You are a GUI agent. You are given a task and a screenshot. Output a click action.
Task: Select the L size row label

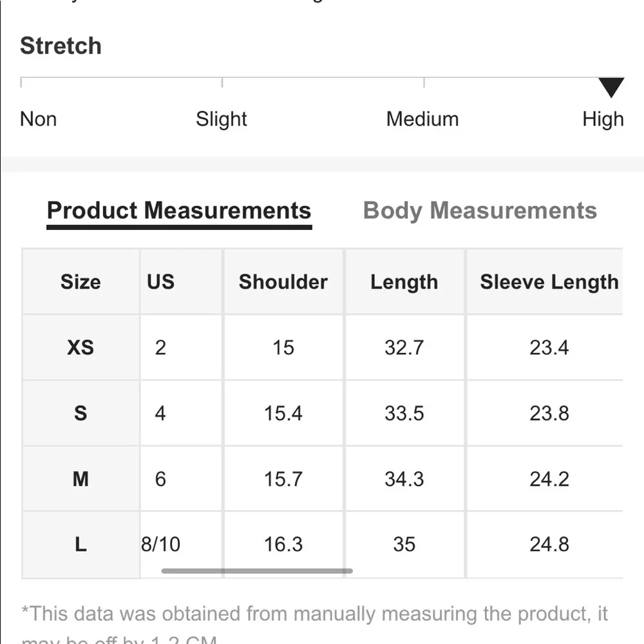[x=80, y=545]
